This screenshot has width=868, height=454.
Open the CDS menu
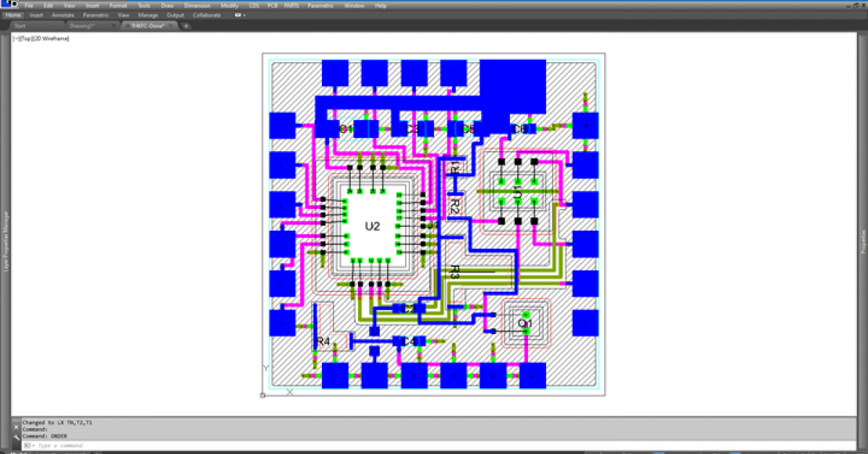tap(253, 5)
